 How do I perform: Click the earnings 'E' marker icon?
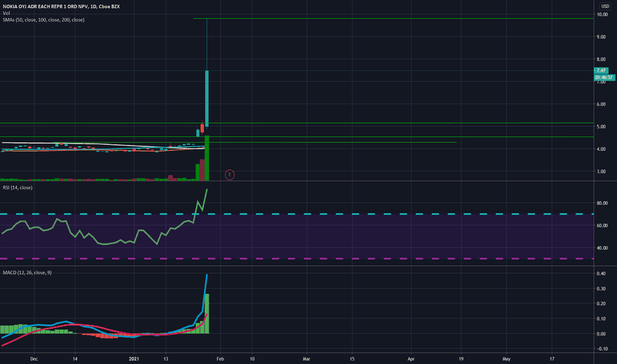[230, 175]
